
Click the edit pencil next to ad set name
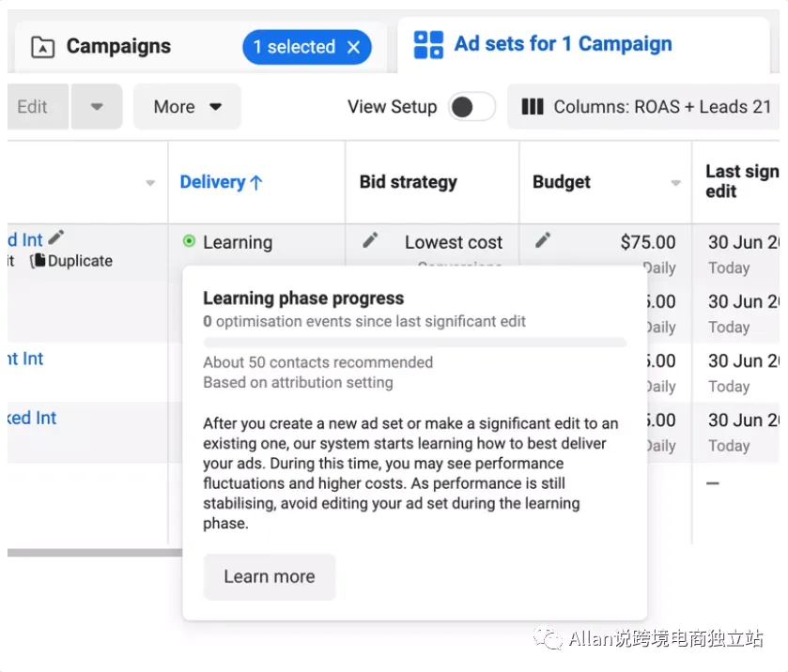pyautogui.click(x=56, y=238)
